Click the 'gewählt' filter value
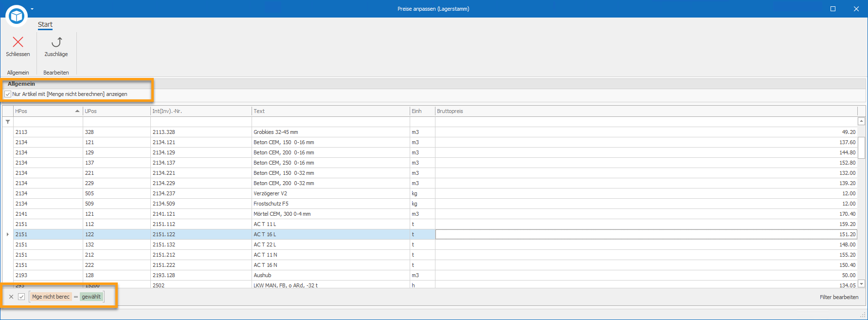The height and width of the screenshot is (320, 868). coord(91,297)
